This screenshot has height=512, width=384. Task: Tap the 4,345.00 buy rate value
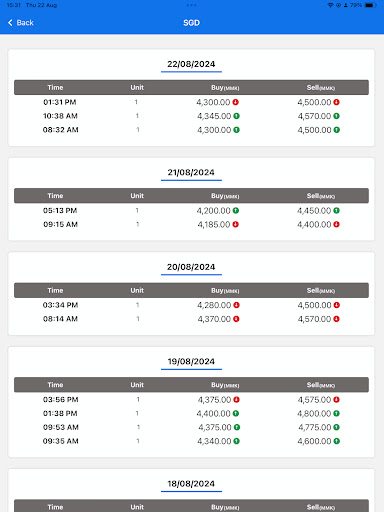click(214, 116)
